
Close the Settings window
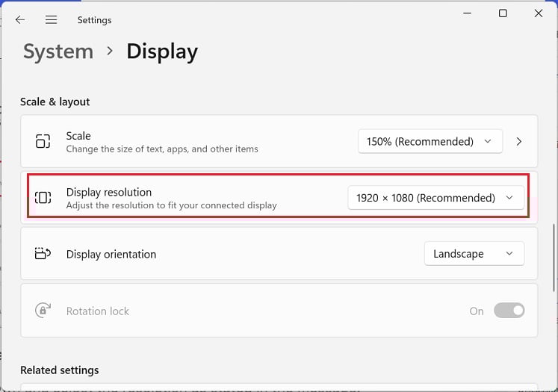coord(538,13)
